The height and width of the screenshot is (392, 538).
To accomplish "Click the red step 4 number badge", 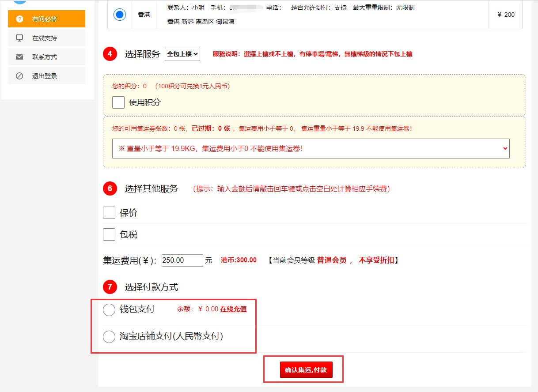I will click(x=110, y=54).
